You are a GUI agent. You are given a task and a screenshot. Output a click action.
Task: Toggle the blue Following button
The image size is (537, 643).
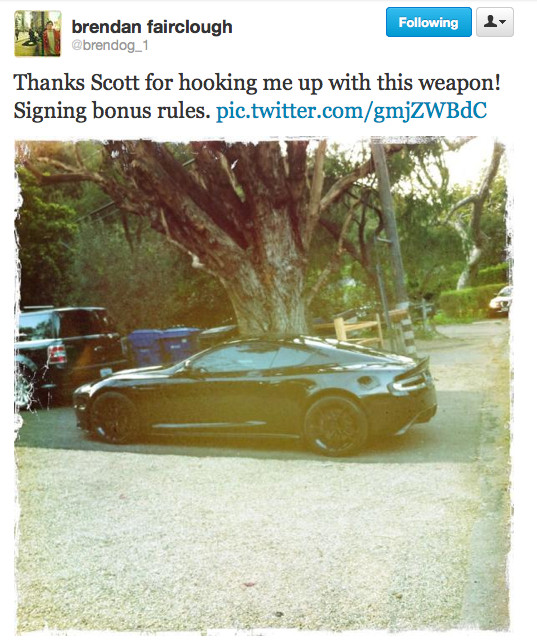point(429,22)
